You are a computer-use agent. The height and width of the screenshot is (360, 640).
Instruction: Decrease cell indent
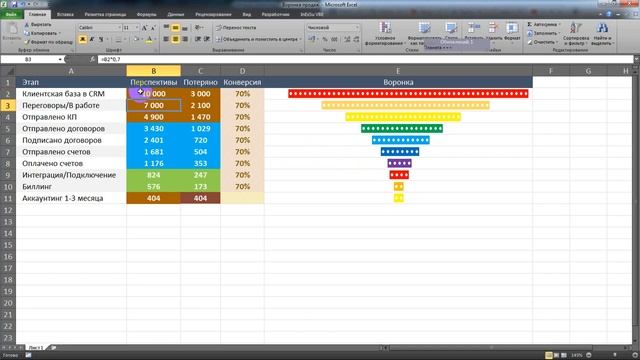tap(198, 39)
